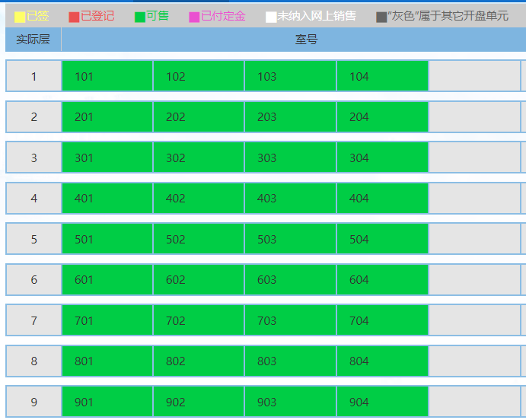Screen dimensions: 526x420
Task: Choose available unit 502
Action: [199, 239]
